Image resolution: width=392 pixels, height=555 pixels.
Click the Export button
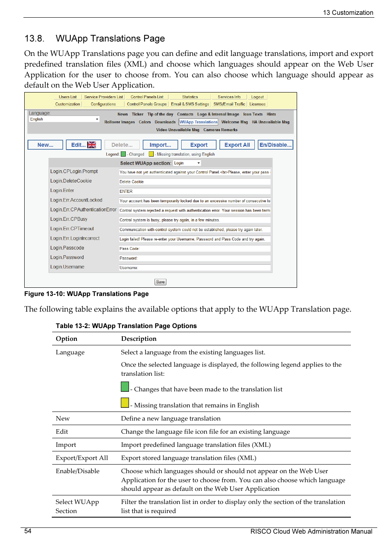[x=199, y=145]
